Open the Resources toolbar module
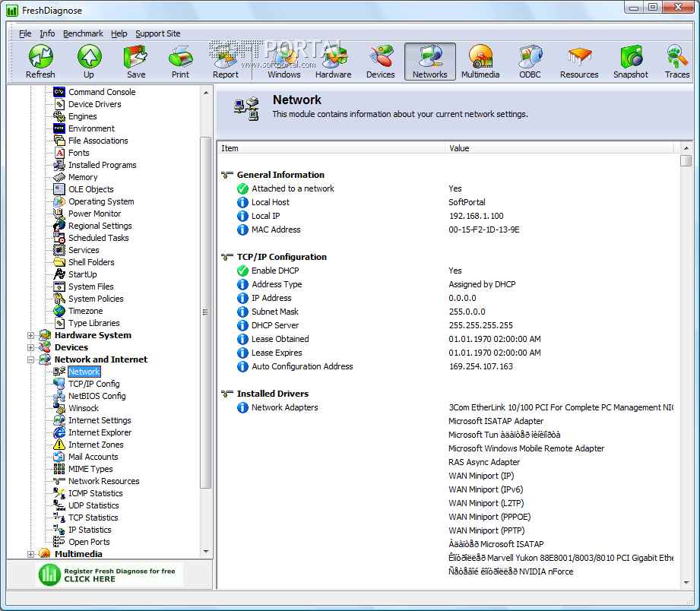700x611 pixels. tap(579, 62)
